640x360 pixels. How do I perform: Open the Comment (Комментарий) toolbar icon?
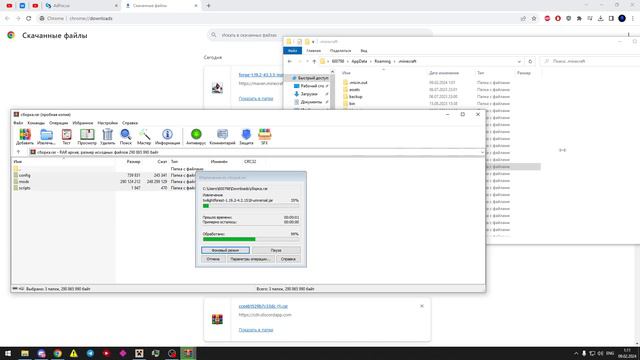pyautogui.click(x=222, y=137)
